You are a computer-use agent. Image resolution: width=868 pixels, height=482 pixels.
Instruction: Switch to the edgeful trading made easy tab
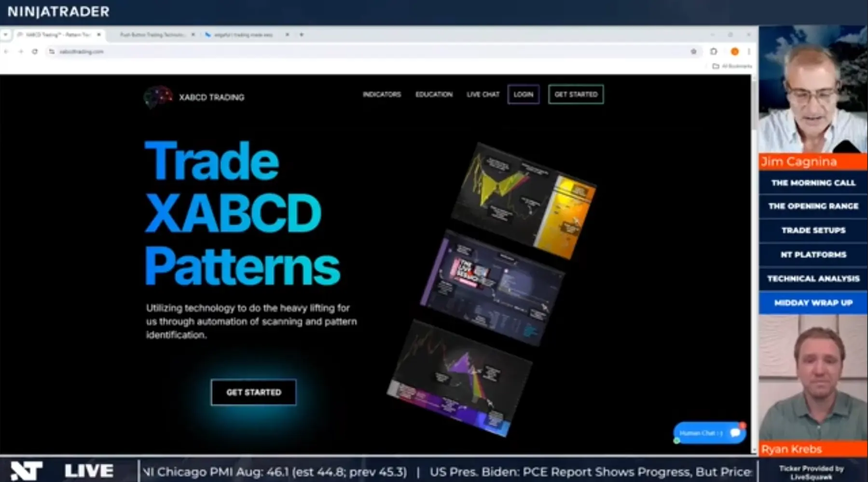(243, 35)
